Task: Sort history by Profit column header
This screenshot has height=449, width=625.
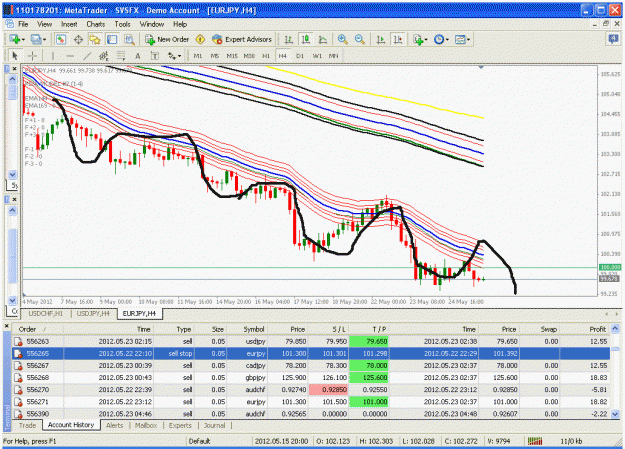Action: pos(584,329)
